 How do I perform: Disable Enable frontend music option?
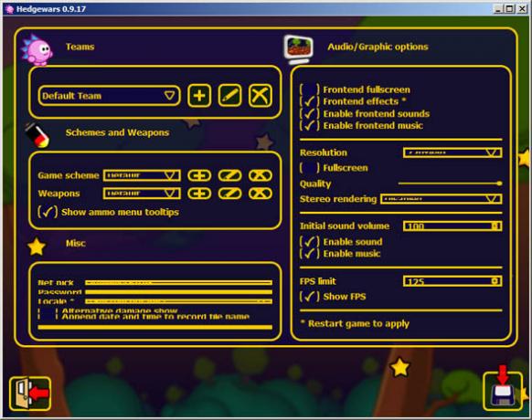point(310,125)
